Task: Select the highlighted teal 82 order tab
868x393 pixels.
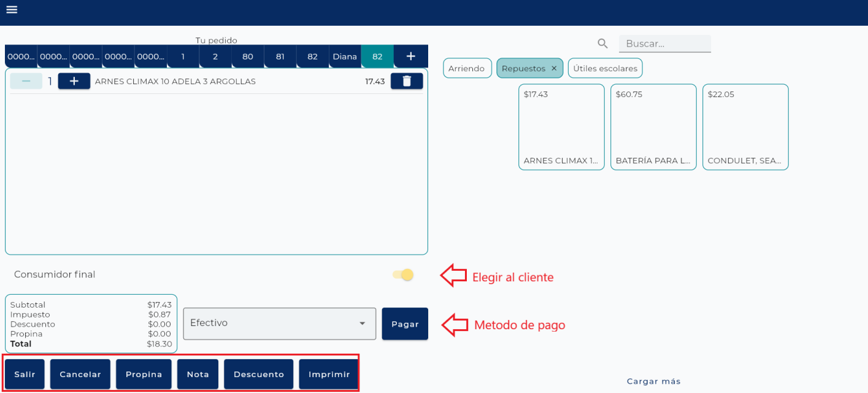Action: (377, 56)
